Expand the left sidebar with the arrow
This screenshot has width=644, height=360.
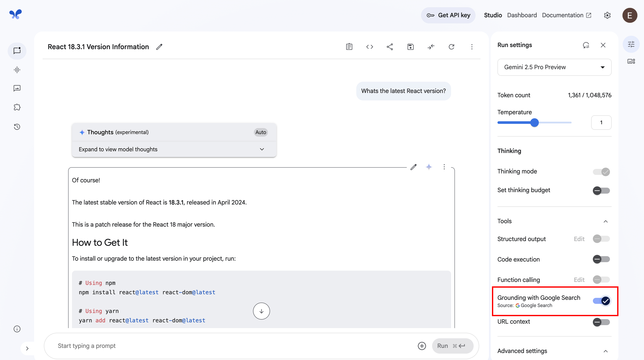tap(27, 349)
